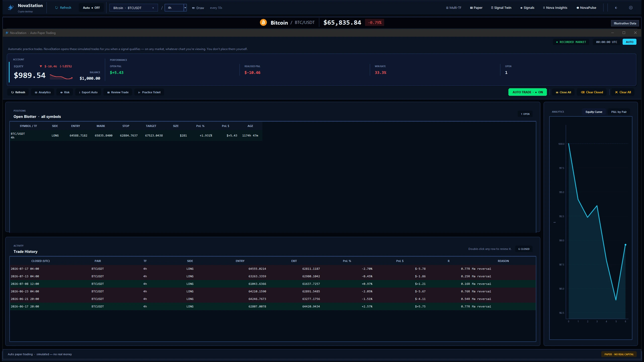Click Export Auto download button

tap(88, 92)
